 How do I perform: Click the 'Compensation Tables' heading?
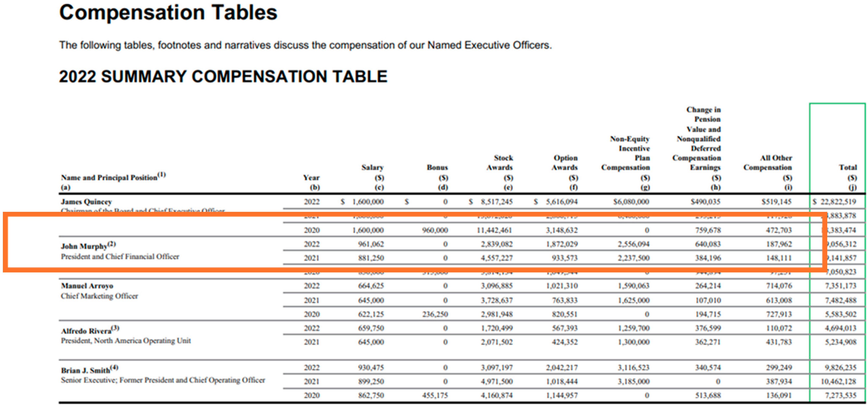pos(168,13)
